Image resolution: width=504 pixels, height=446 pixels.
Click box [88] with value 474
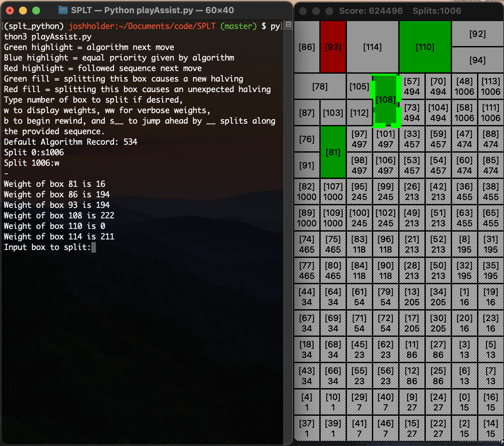click(x=491, y=139)
